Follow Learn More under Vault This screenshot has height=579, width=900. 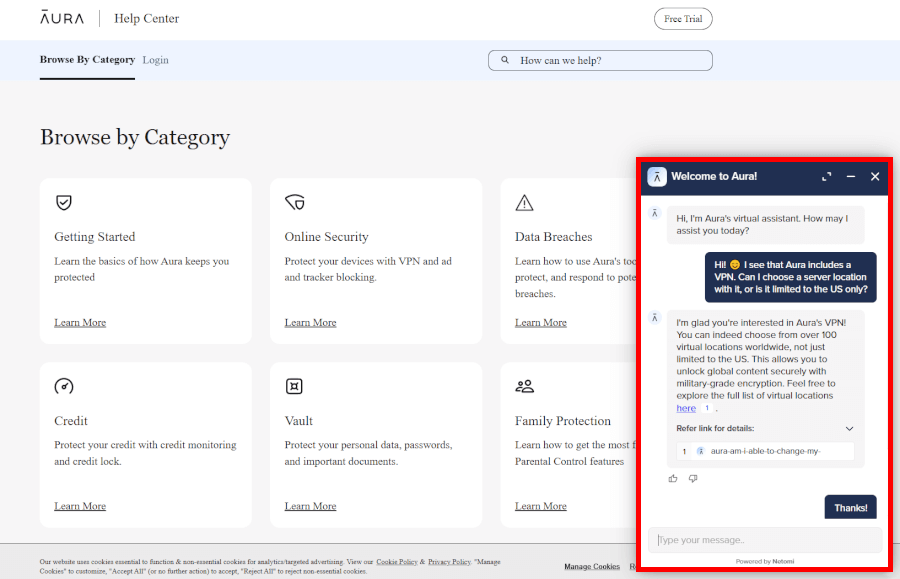(x=310, y=506)
